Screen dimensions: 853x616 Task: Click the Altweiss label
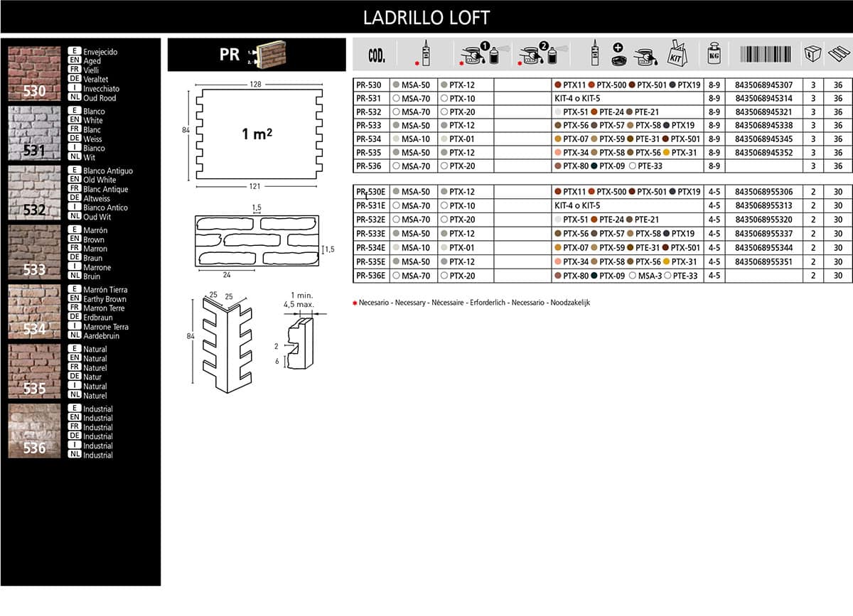coord(97,198)
